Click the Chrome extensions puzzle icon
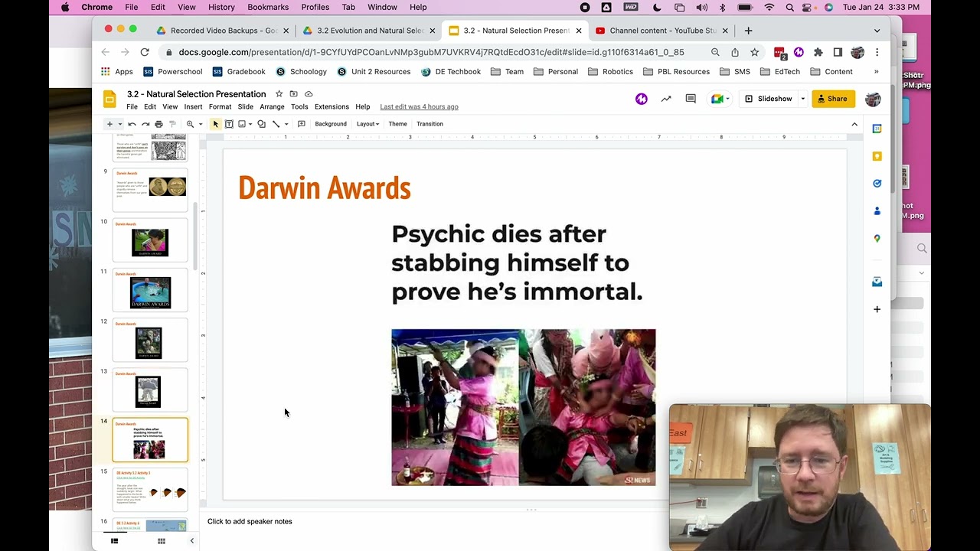Viewport: 980px width, 551px height. (818, 52)
